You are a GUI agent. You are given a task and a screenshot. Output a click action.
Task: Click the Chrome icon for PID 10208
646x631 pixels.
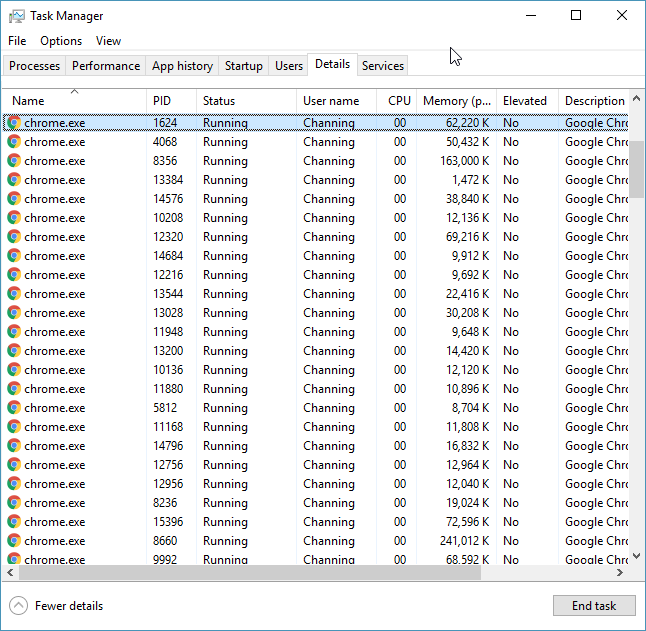14,217
